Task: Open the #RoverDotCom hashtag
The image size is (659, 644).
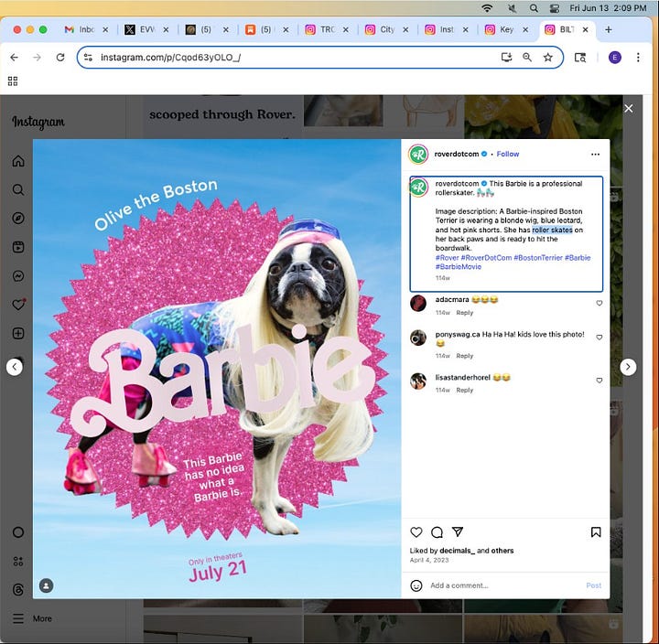Action: (x=486, y=258)
